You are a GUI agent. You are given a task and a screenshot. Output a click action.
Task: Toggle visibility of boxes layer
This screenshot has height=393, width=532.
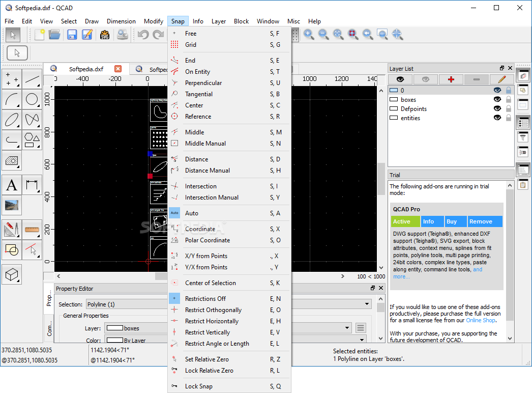497,99
